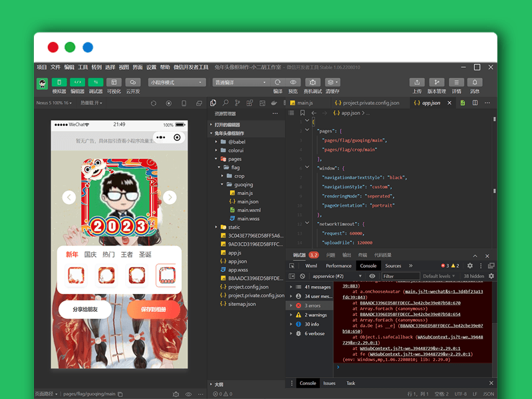Click the 云开发 cloud development icon
Image resolution: width=532 pixels, height=399 pixels.
pyautogui.click(x=132, y=82)
